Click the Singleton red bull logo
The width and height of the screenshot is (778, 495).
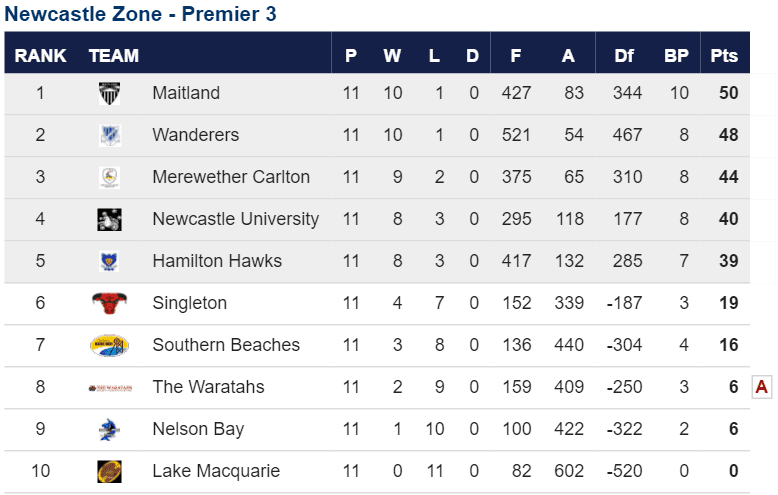pyautogui.click(x=109, y=303)
